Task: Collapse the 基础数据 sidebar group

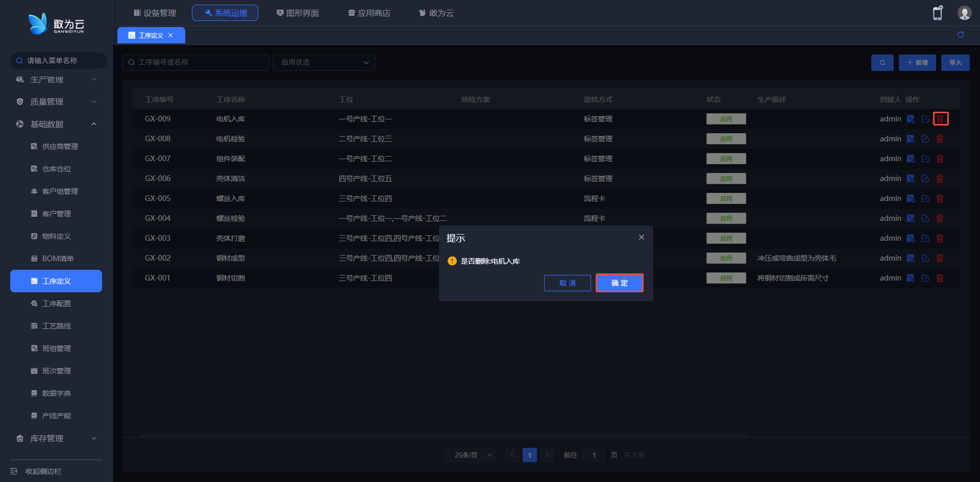Action: [56, 124]
